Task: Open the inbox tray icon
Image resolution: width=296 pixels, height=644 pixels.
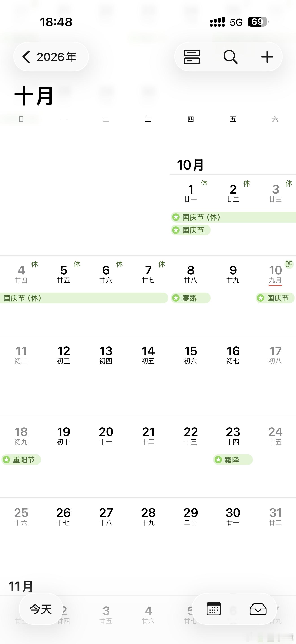Action: tap(258, 609)
